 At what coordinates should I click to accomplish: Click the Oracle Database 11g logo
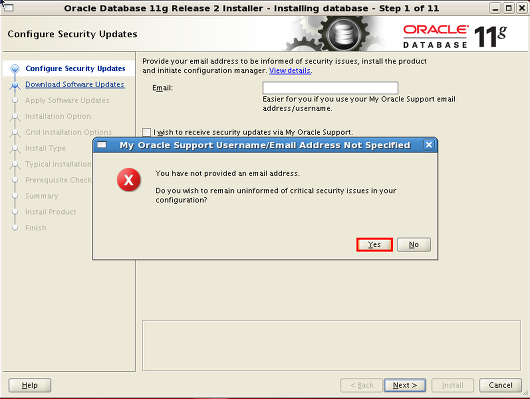(x=455, y=37)
